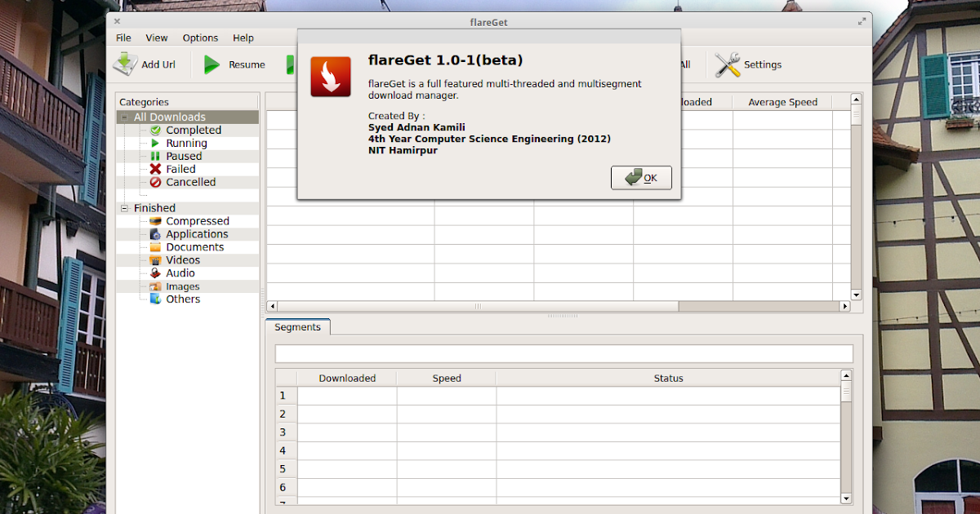980x514 pixels.
Task: Click the downloads list horizontal scrollbar thumb
Action: coord(478,307)
